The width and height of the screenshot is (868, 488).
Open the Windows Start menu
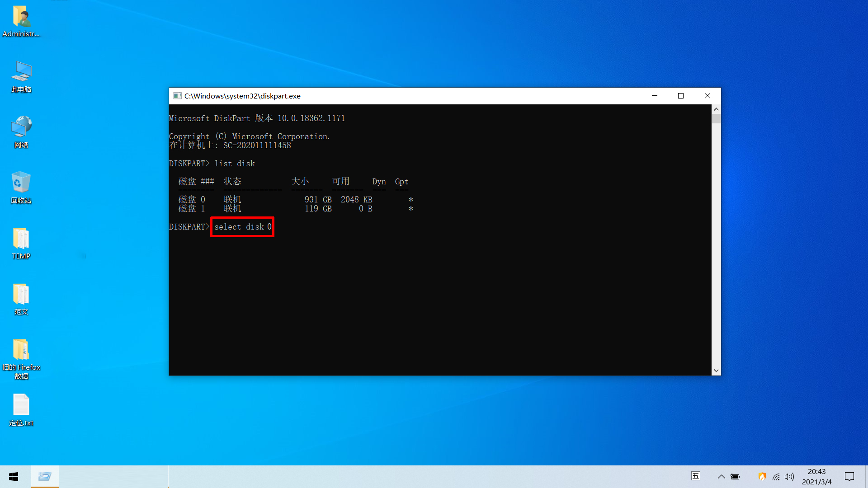point(14,477)
